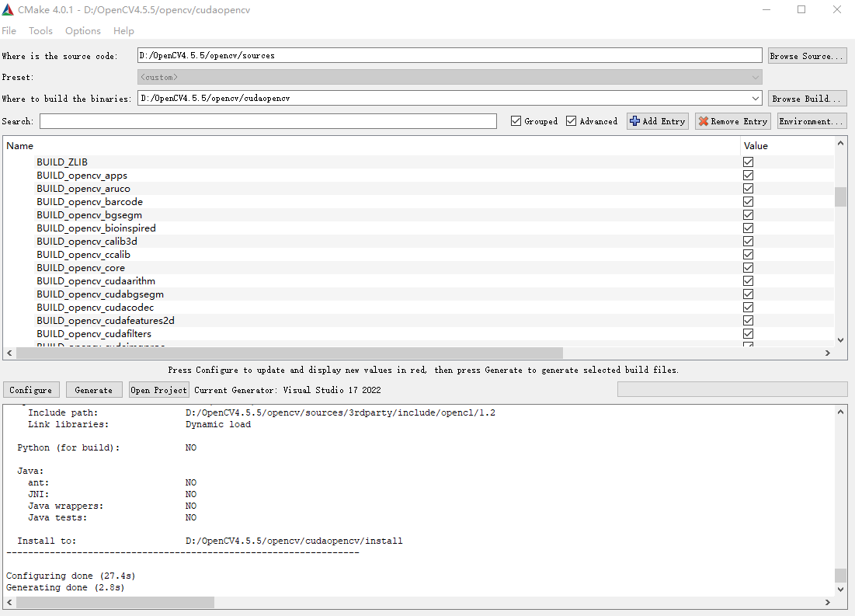Screen dimensions: 855x616
Task: Click the Add Entry button
Action: pos(658,121)
